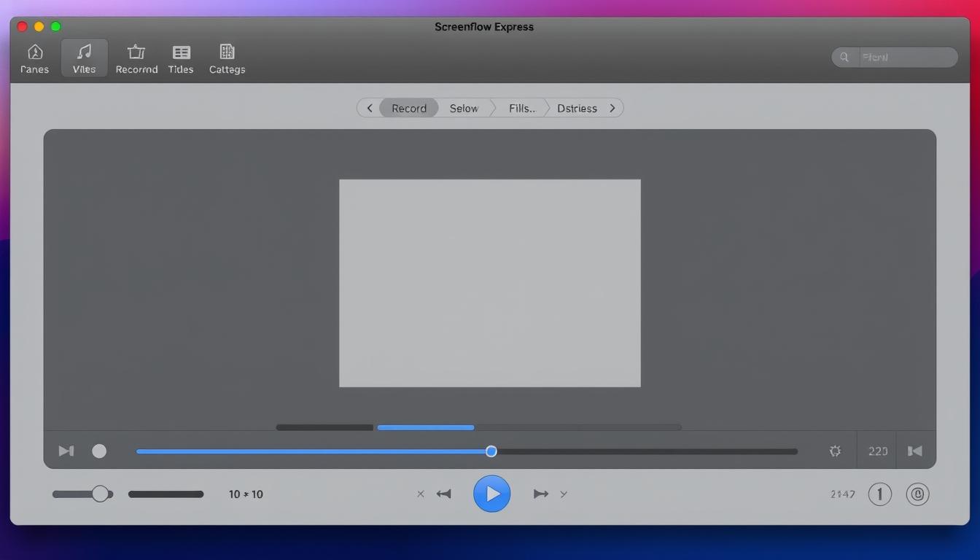The width and height of the screenshot is (980, 560).
Task: Click the circled at-sign icon at bottom right
Action: click(x=917, y=494)
